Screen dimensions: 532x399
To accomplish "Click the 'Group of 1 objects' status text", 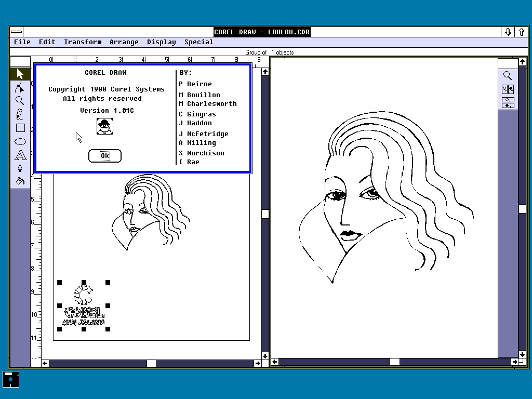I will [270, 52].
